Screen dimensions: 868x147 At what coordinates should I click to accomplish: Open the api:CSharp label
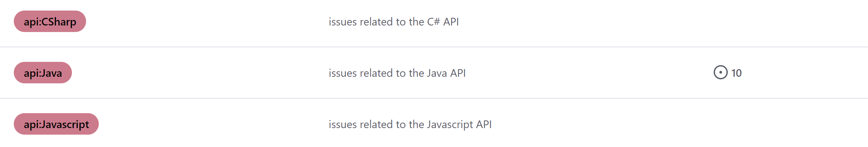(50, 21)
